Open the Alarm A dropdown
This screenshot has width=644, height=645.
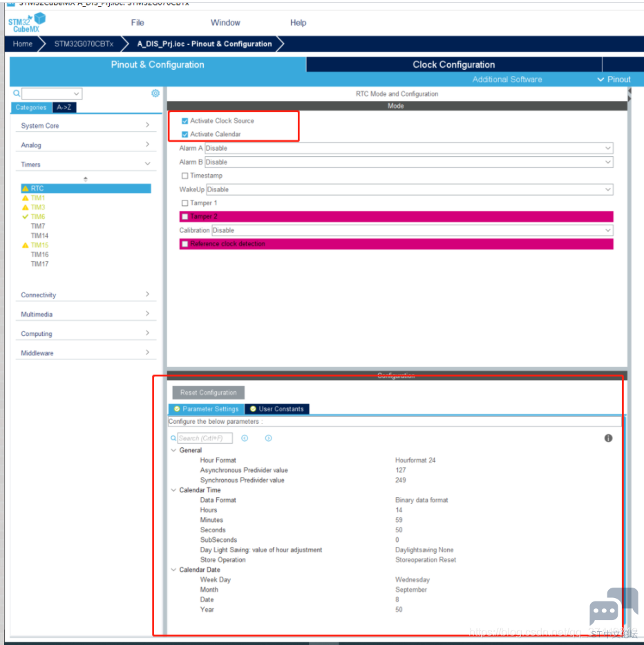click(409, 148)
